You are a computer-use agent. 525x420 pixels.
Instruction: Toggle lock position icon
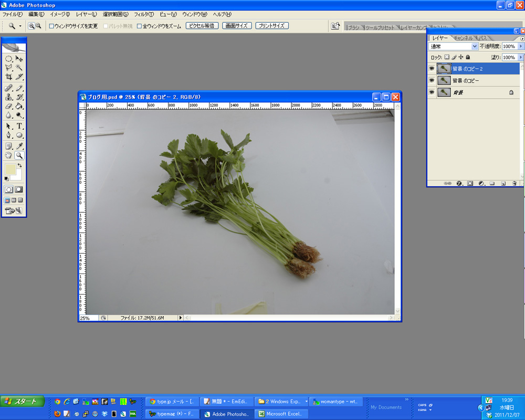(x=461, y=57)
